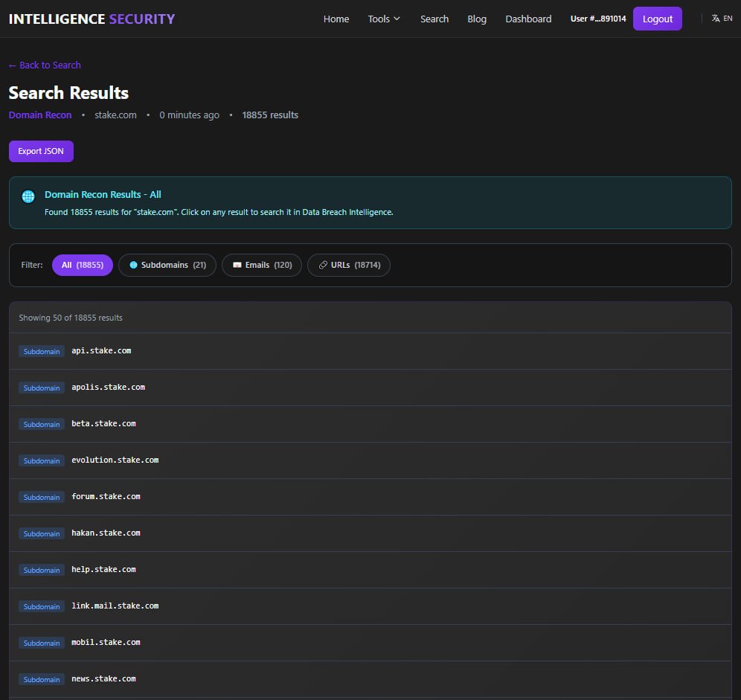Image resolution: width=741 pixels, height=700 pixels.
Task: Click the Domain Recon link
Action: (x=40, y=115)
